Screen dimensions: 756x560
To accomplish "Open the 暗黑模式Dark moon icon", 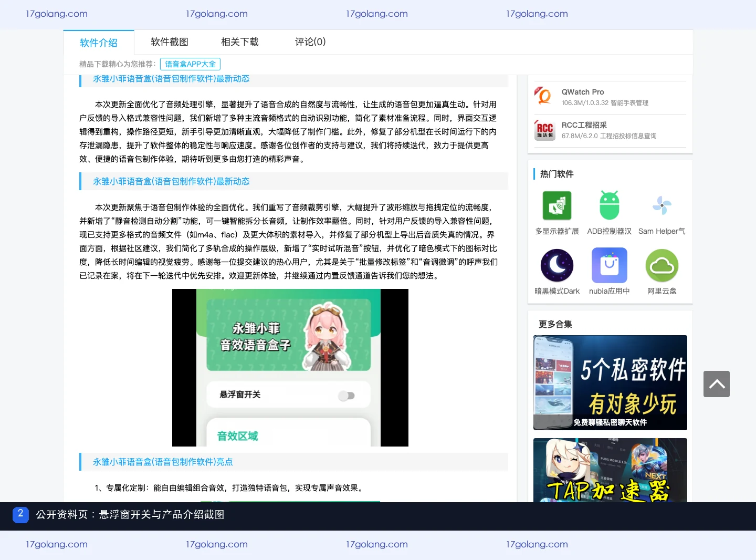I will coord(557,265).
